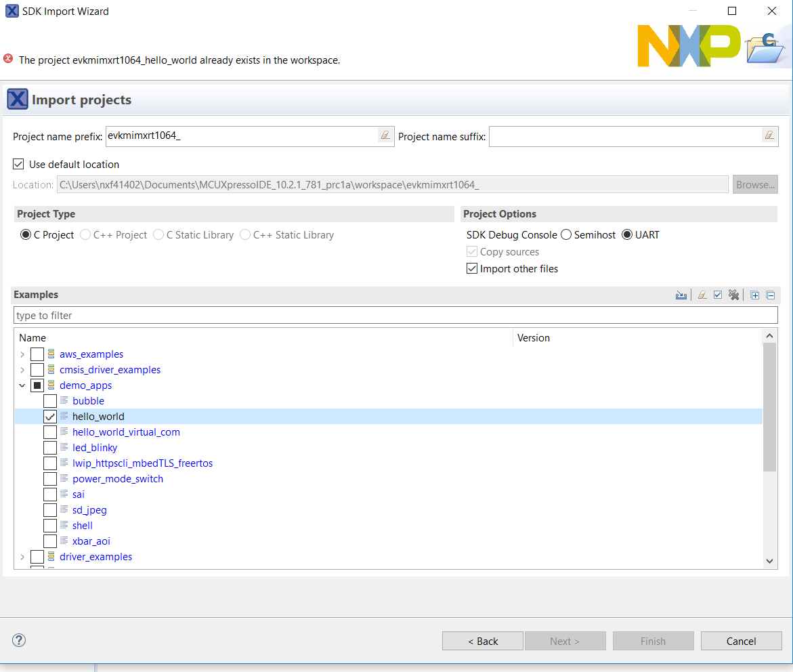Click the import-from-XML icon in the Examples toolbar
The width and height of the screenshot is (793, 672).
pyautogui.click(x=681, y=295)
